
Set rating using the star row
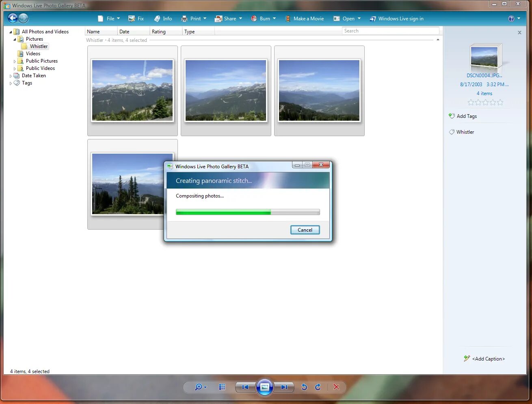pyautogui.click(x=486, y=102)
